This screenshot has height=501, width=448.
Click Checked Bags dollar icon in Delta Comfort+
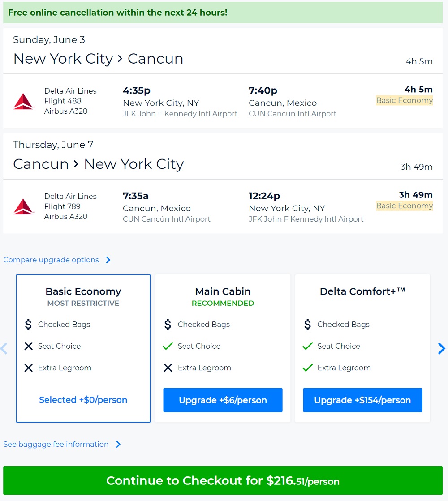point(307,325)
